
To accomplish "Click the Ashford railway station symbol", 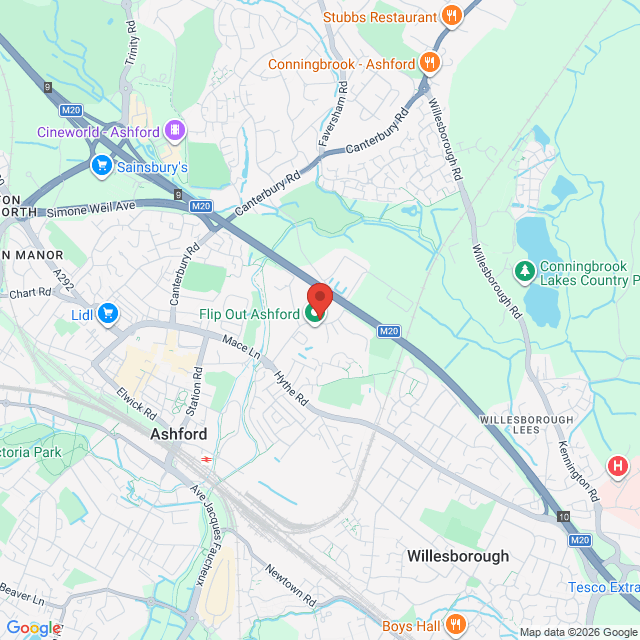I will click(x=207, y=460).
